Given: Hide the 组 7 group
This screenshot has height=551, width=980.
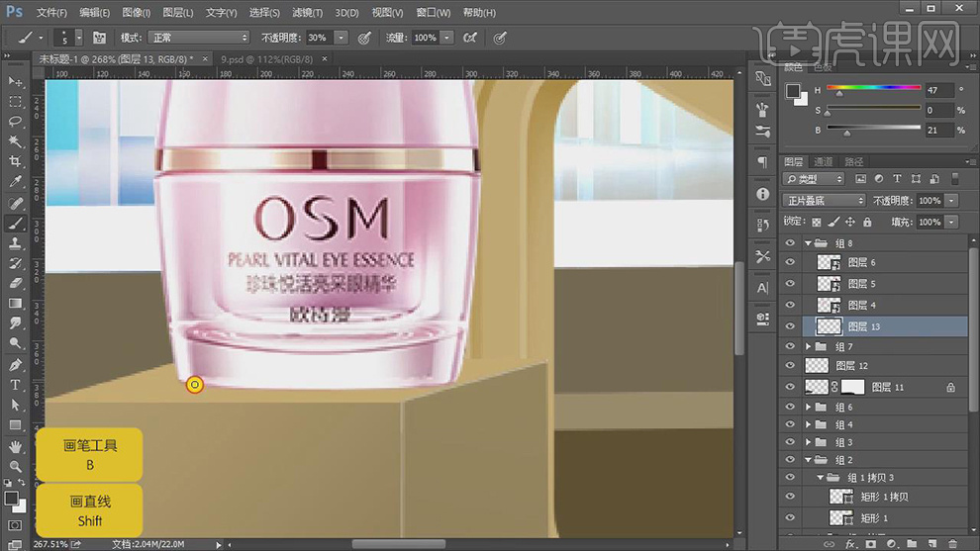Looking at the screenshot, I should [x=790, y=346].
